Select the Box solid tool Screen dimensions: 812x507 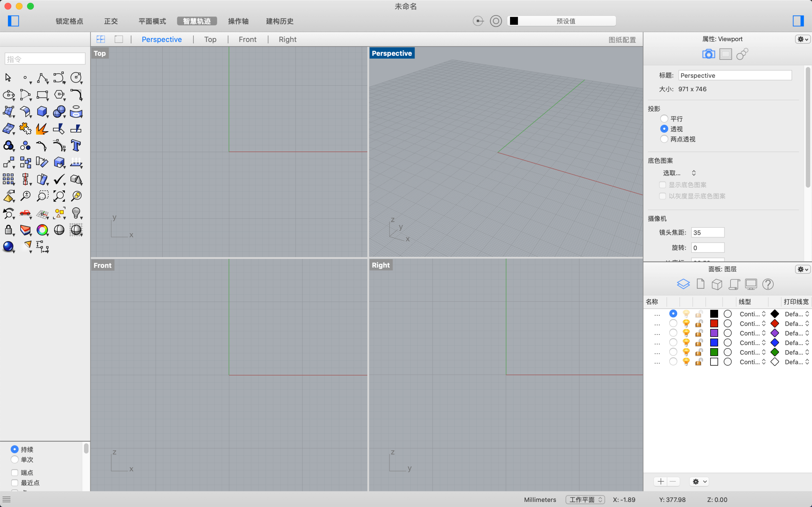click(42, 111)
